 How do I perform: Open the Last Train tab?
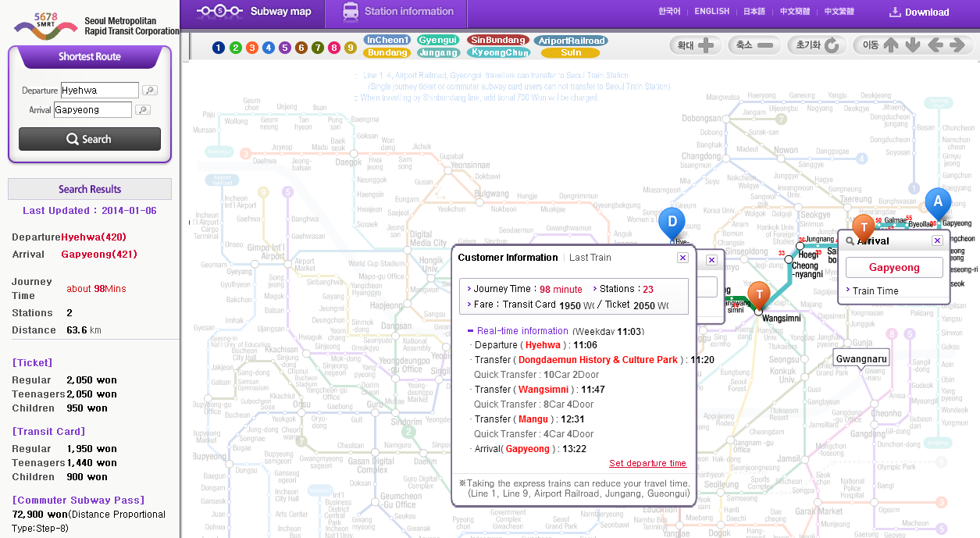(590, 258)
